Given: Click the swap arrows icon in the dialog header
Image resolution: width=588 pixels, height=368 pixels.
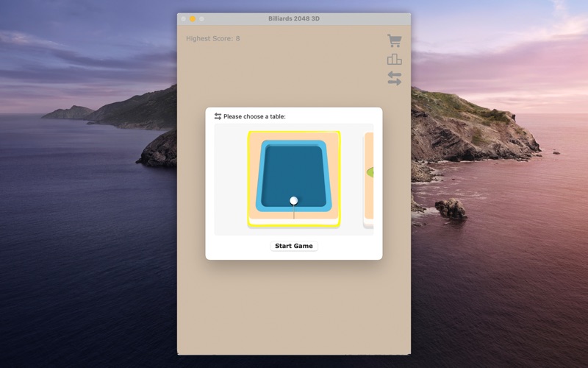Looking at the screenshot, I should pyautogui.click(x=218, y=116).
